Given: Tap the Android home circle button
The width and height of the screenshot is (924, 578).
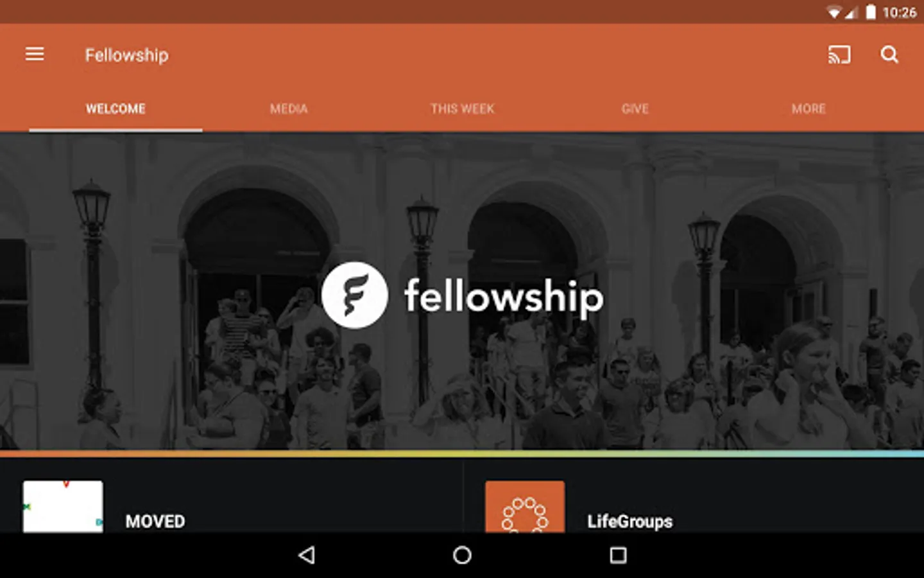Looking at the screenshot, I should [x=462, y=555].
